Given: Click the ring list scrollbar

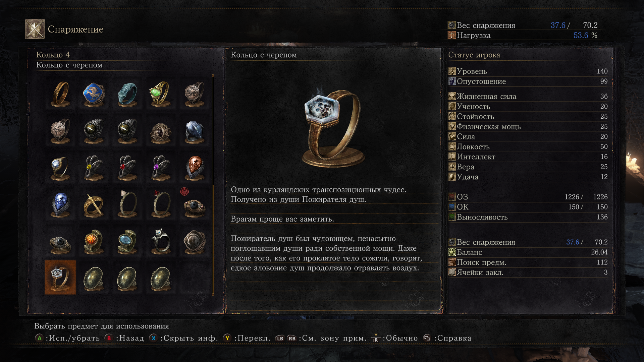Looking at the screenshot, I should pos(213,185).
